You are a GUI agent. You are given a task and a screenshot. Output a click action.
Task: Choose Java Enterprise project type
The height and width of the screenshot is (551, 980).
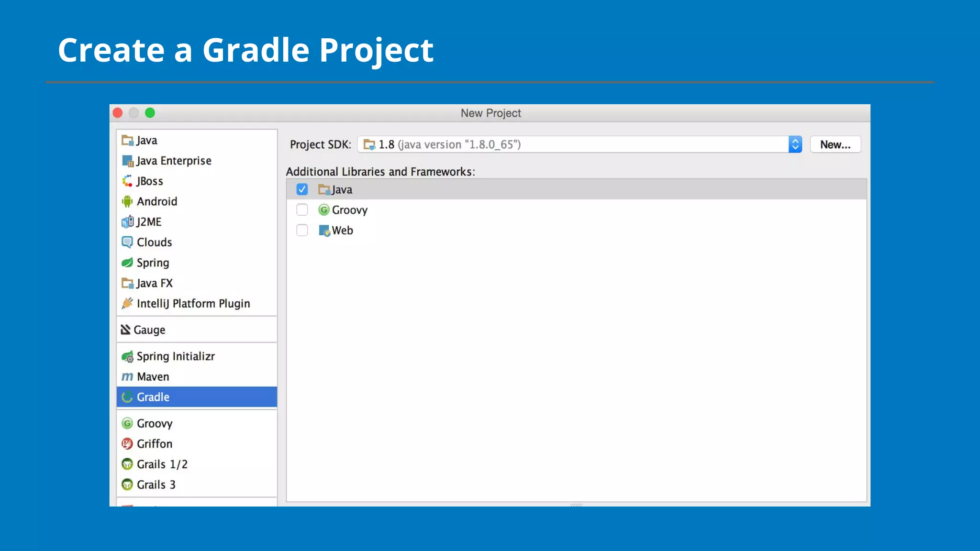pos(174,161)
